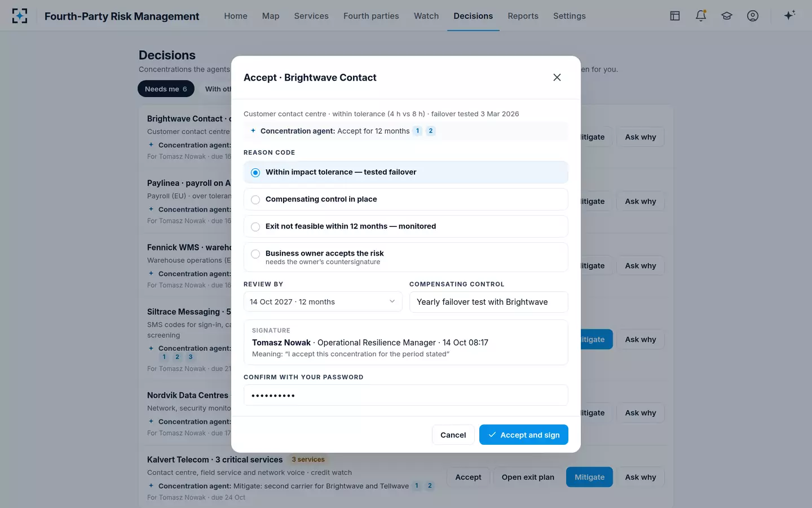Click Ask why for Siltrace Messaging
The width and height of the screenshot is (812, 508).
[641, 339]
